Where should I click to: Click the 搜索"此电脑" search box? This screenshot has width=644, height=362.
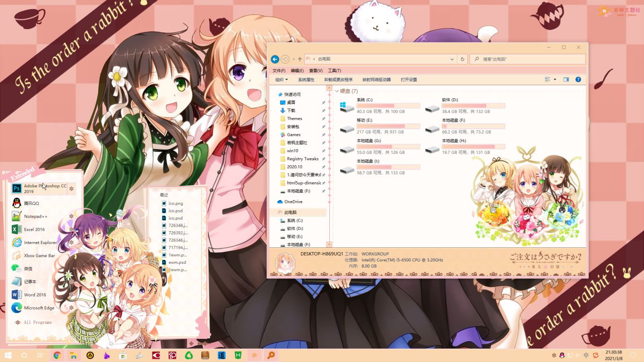[528, 59]
